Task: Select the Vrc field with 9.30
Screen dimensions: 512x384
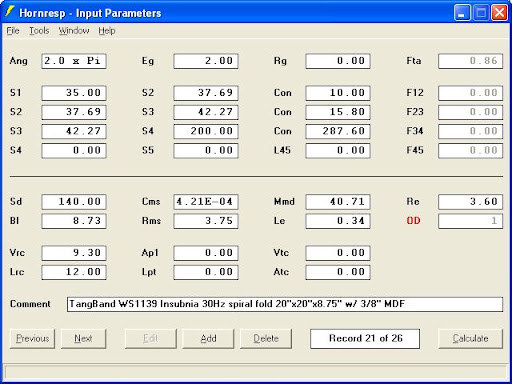Action: tap(74, 253)
